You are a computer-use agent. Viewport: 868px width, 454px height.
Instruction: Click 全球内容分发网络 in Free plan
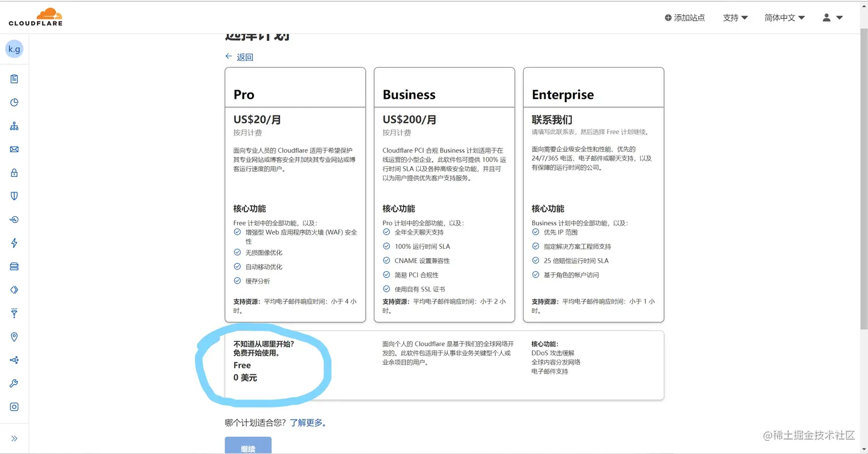556,362
